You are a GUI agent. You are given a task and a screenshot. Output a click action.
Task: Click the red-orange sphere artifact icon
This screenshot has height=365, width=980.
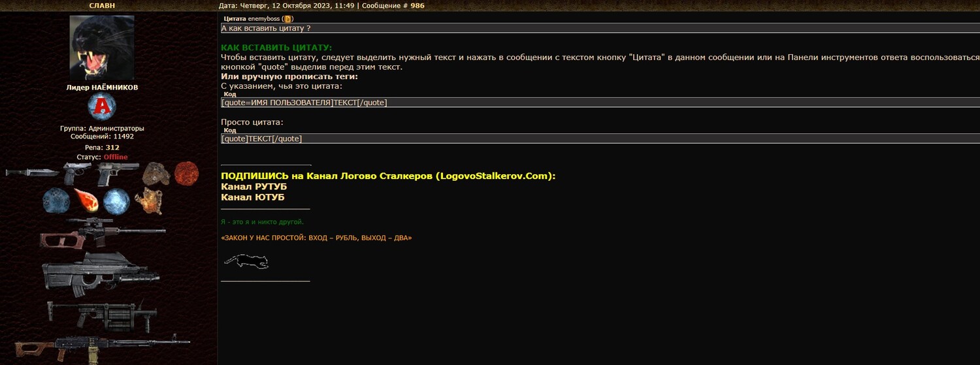(186, 174)
